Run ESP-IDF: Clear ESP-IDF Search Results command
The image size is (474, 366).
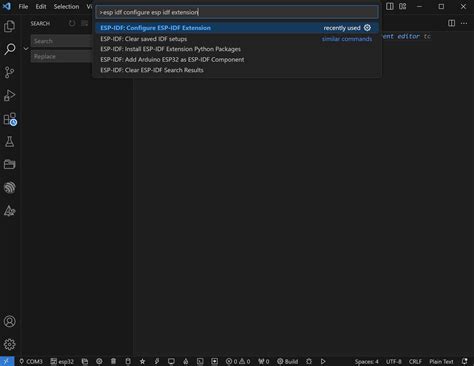click(237, 70)
